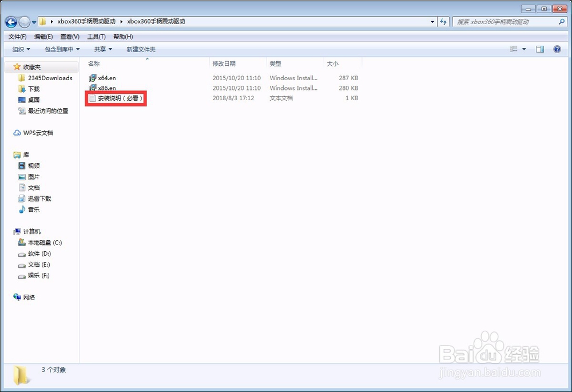Open 桌面 in the sidebar
Viewport: 572px width, 392px height.
(29, 100)
